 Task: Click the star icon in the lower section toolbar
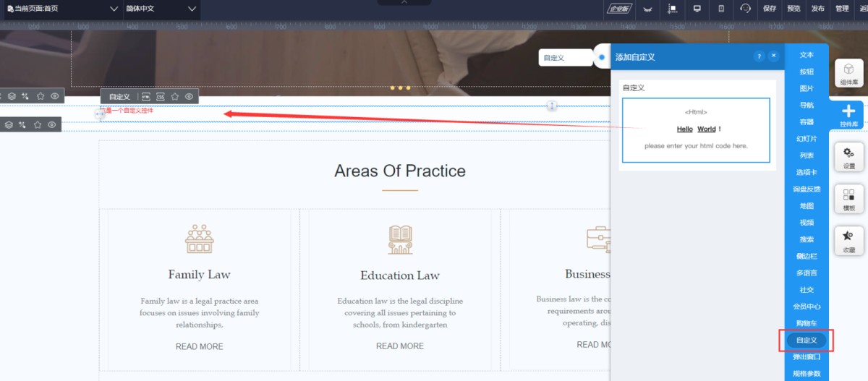pos(38,124)
